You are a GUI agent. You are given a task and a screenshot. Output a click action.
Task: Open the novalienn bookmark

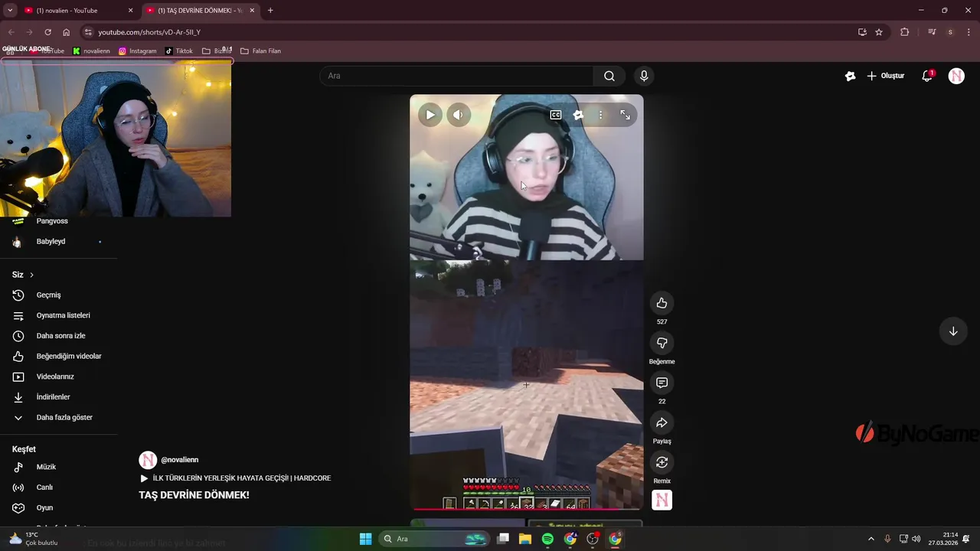click(91, 51)
